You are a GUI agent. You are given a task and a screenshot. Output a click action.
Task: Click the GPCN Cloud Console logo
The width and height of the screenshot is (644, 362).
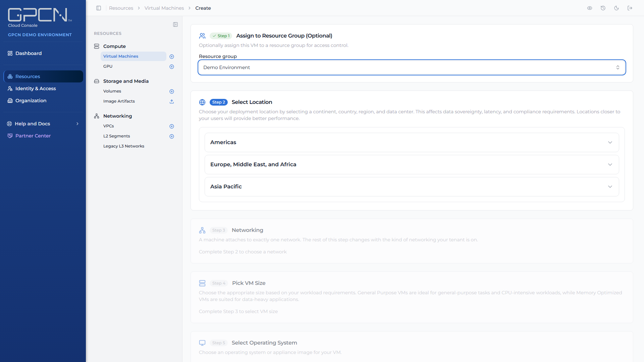coord(40,17)
